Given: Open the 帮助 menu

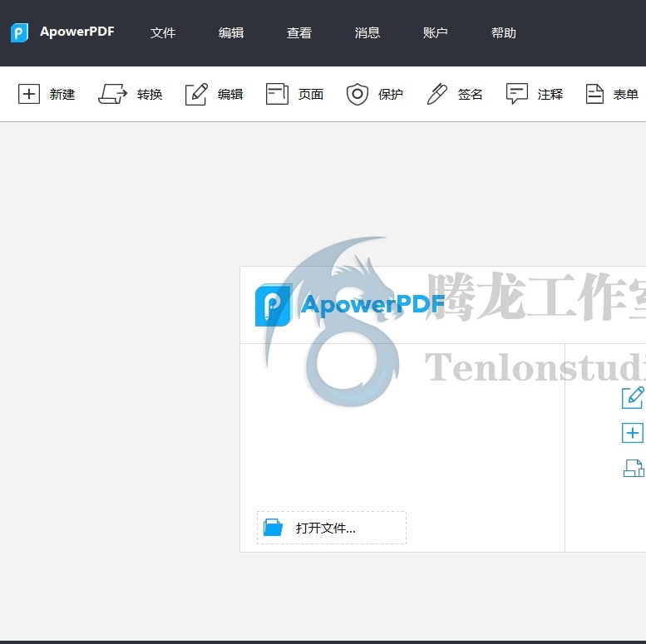Looking at the screenshot, I should 504,32.
